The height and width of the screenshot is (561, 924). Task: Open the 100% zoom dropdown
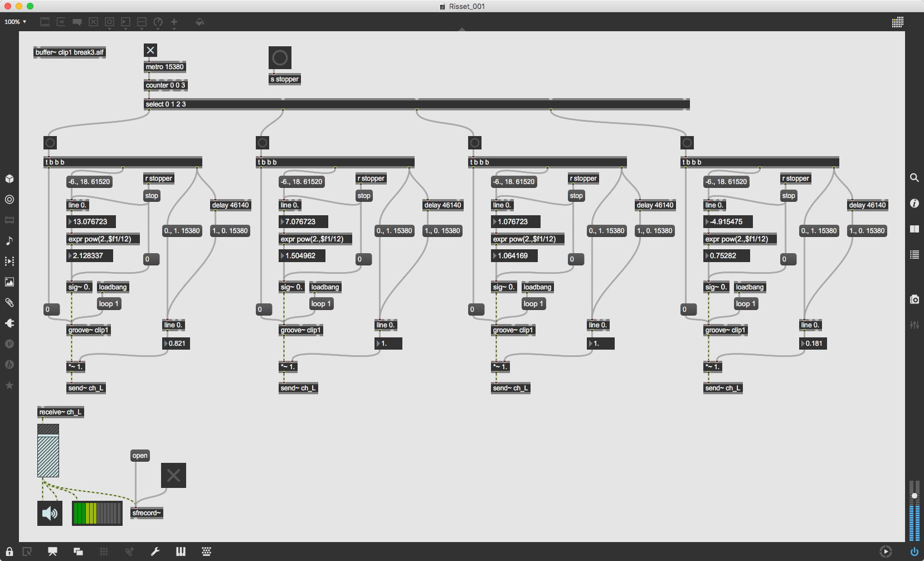pos(15,22)
